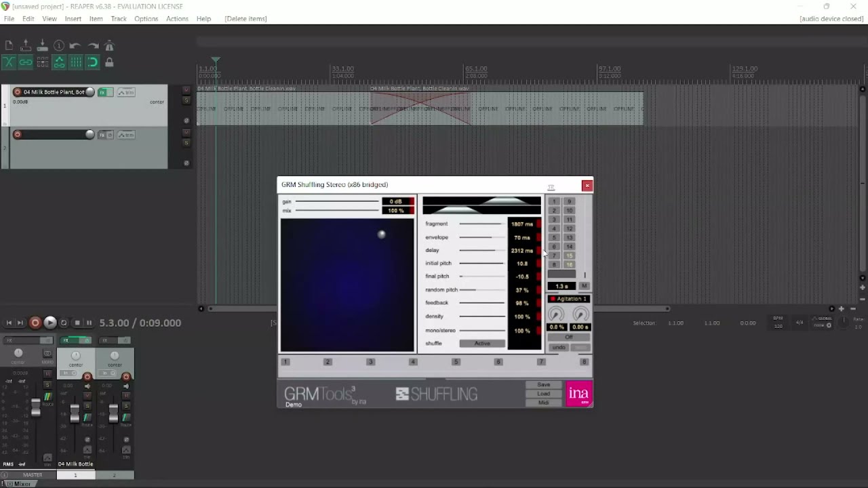868x488 pixels.
Task: Toggle envelope points move with items icon
Action: [x=59, y=62]
